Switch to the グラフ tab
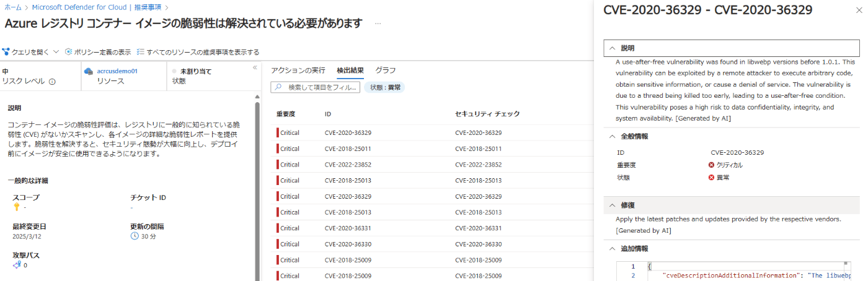The height and width of the screenshot is (281, 868). 386,71
